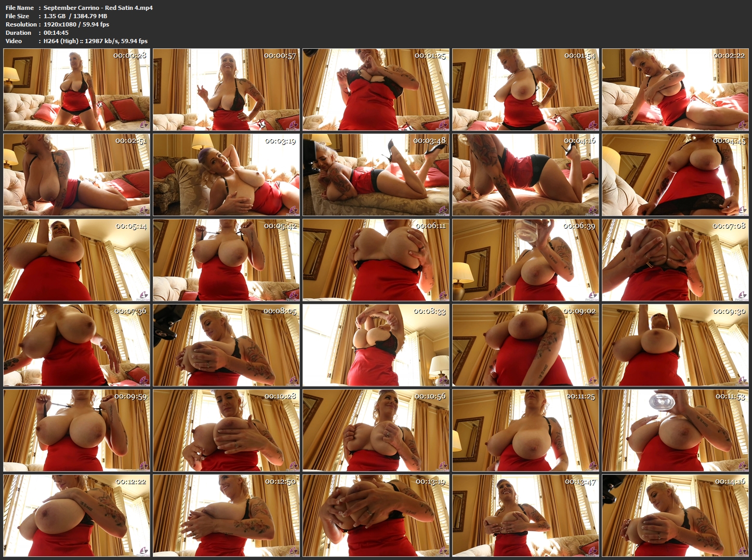The height and width of the screenshot is (560, 752).
Task: Click the thumbnail timestamped 00:00:28
Action: point(76,89)
